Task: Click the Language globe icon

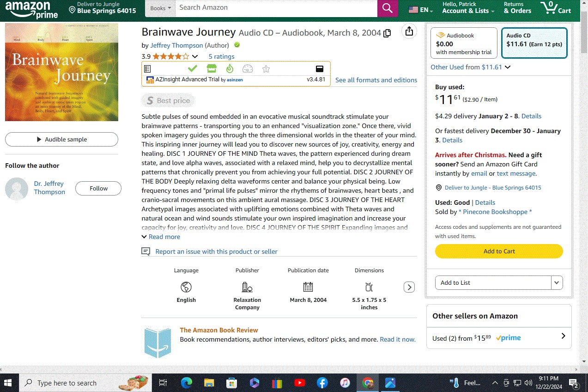Action: click(186, 287)
